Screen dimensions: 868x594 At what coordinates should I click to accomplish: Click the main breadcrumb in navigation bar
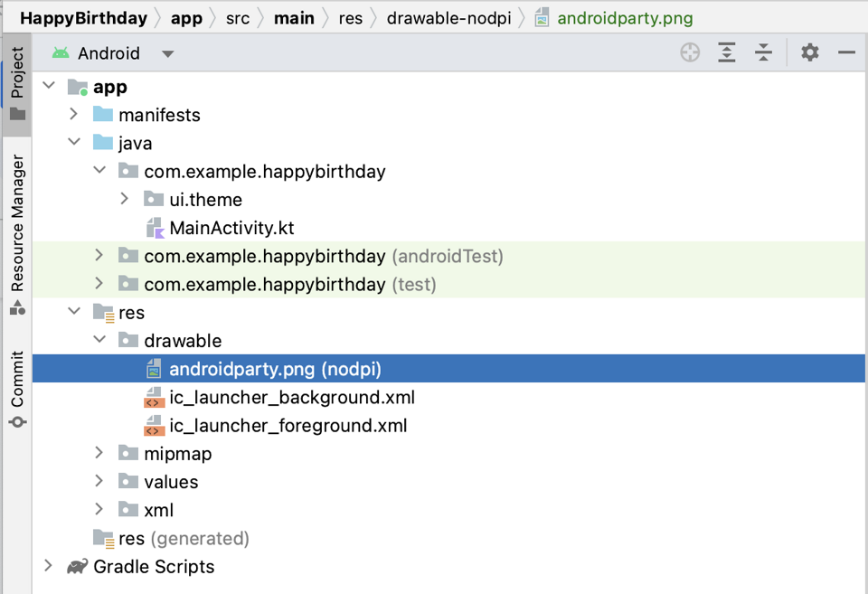294,17
